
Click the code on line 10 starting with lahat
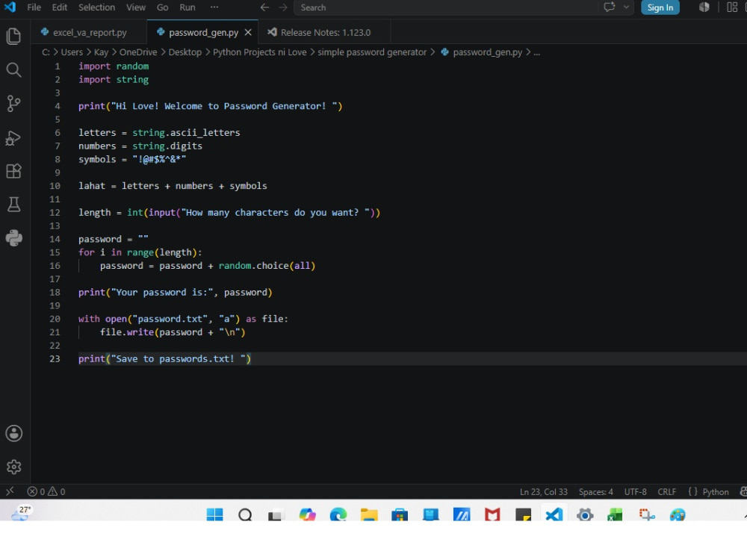point(173,186)
